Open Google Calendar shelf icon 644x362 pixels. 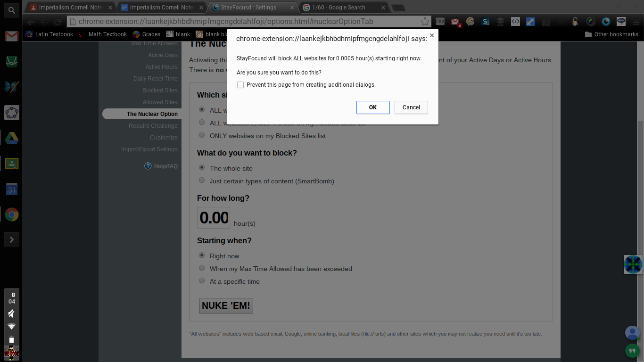pos(11,189)
